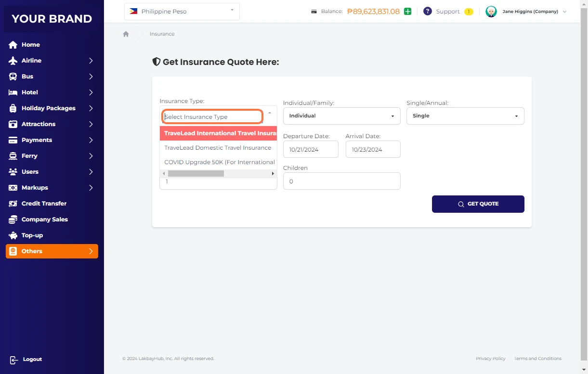Screen dimensions: 588x374
Task: Click the Company Sales coins icon
Action: (13, 219)
